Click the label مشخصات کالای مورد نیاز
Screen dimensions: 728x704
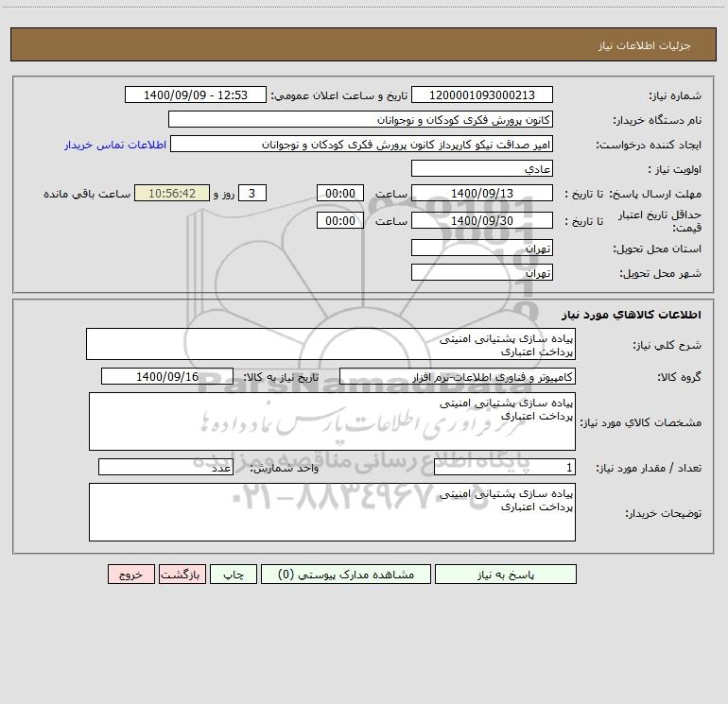641,422
